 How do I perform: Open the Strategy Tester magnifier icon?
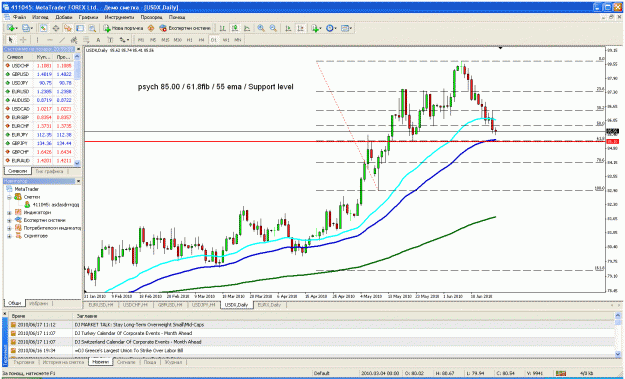coord(92,28)
